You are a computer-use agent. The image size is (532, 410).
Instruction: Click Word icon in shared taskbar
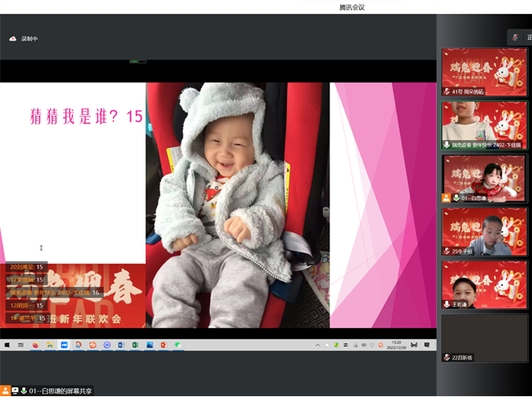click(121, 345)
